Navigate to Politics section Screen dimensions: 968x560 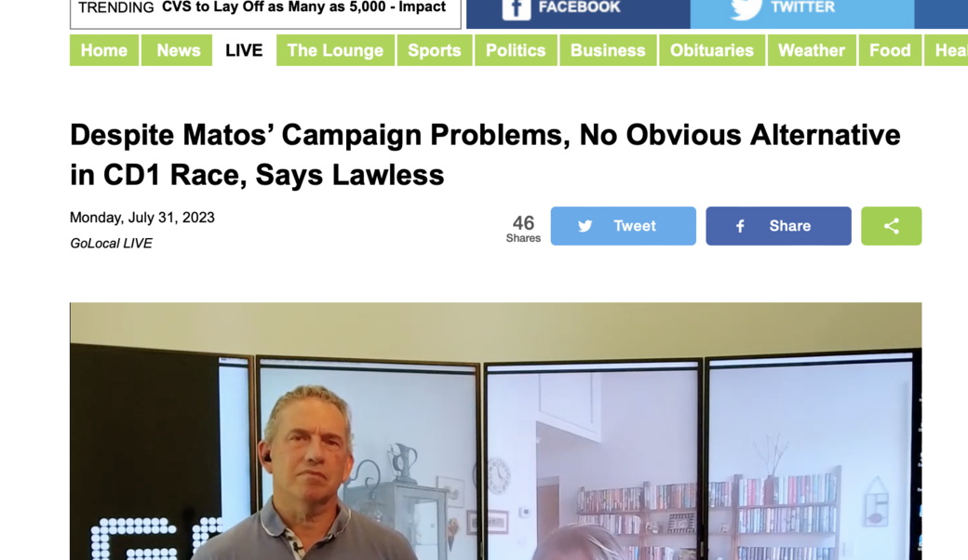tap(516, 50)
